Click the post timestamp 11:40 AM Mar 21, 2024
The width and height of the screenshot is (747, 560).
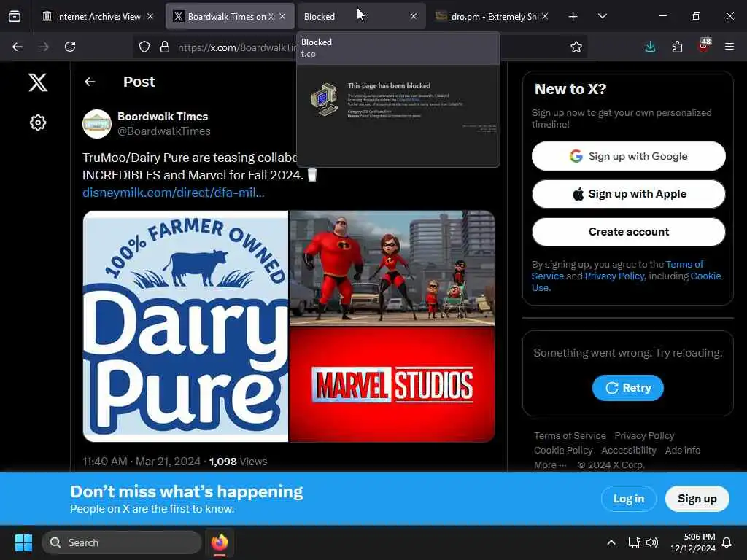pyautogui.click(x=142, y=462)
